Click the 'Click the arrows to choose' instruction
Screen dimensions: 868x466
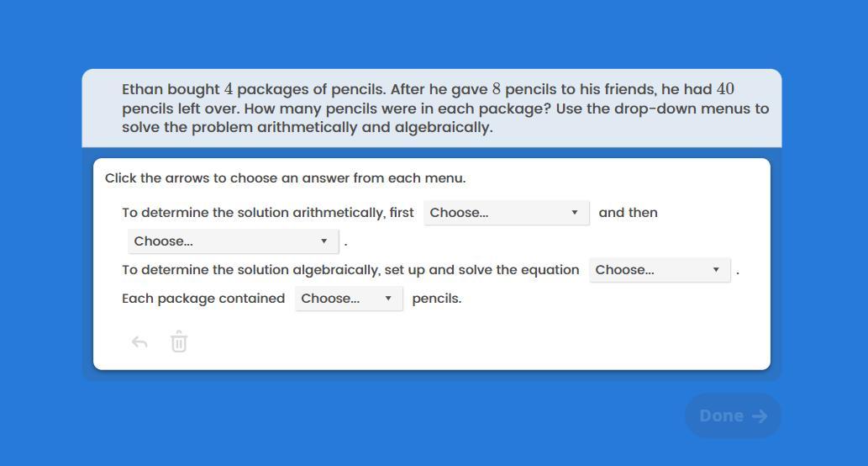pos(285,178)
